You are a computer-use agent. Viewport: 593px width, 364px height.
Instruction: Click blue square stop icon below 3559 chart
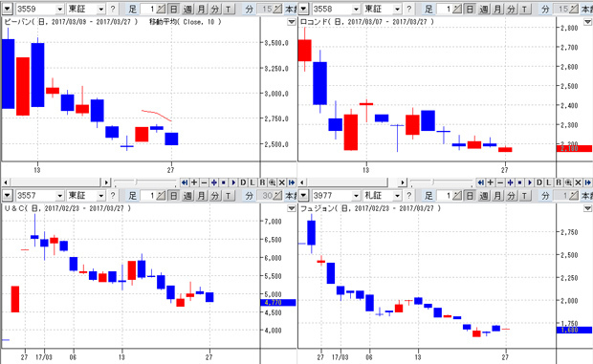click(224, 182)
